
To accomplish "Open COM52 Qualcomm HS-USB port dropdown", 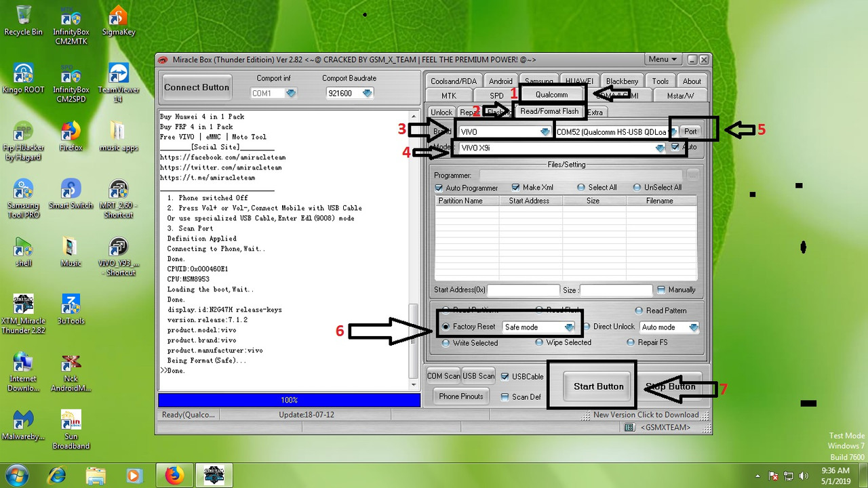I will pos(673,131).
